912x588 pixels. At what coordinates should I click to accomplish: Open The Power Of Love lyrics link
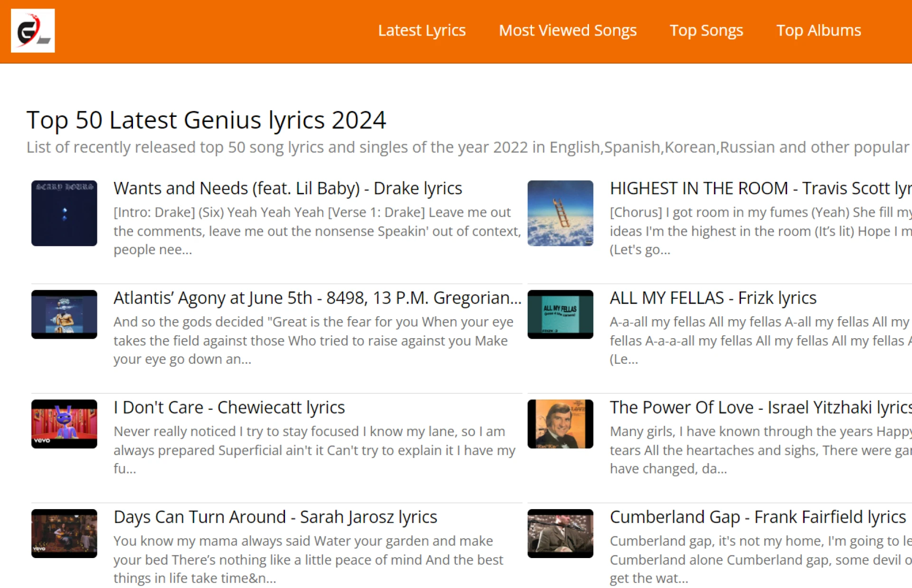pos(759,408)
